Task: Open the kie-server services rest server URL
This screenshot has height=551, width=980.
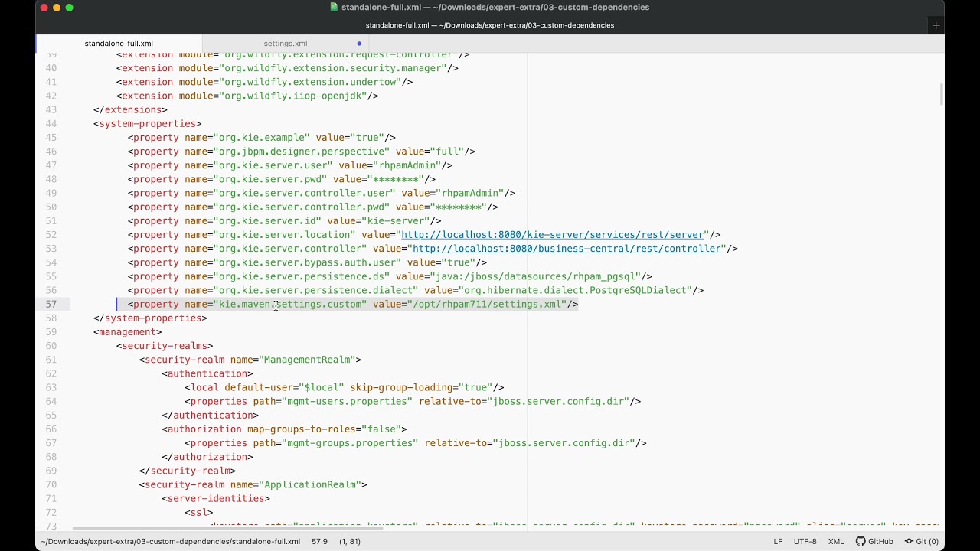Action: coord(553,235)
